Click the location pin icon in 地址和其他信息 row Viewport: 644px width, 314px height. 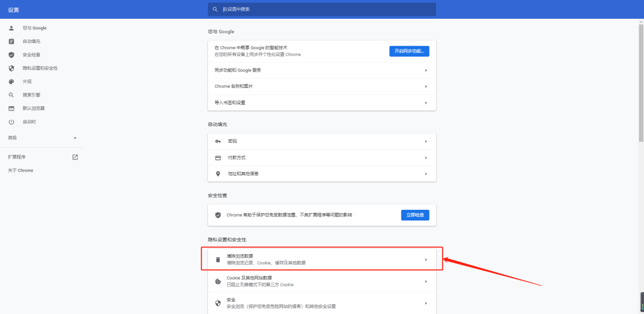click(218, 174)
